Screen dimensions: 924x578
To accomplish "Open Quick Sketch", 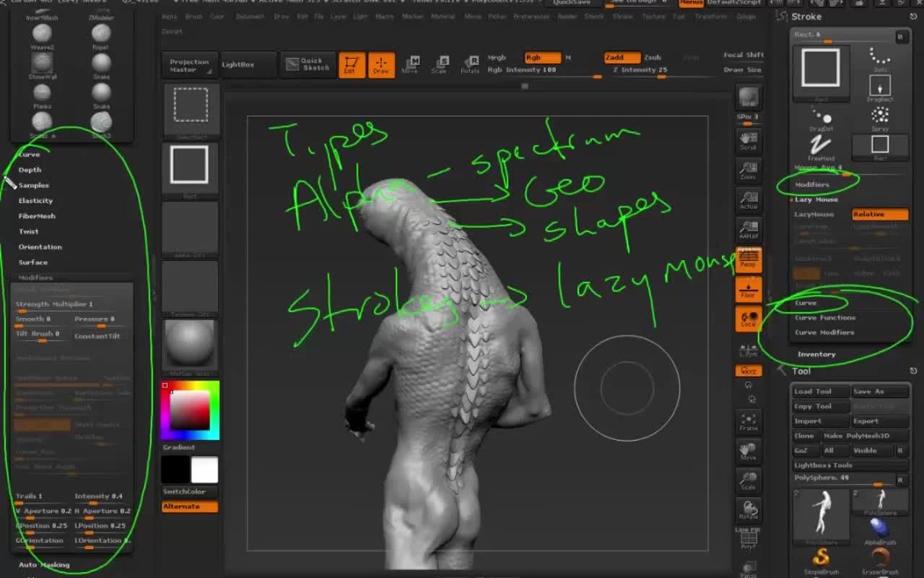I will coord(308,64).
